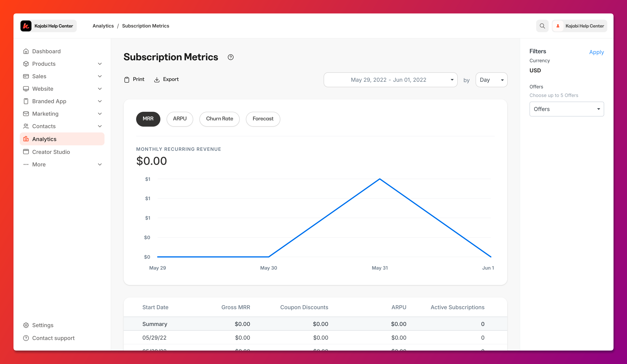This screenshot has width=627, height=364.
Task: Click the Print clipboard icon
Action: click(x=127, y=80)
